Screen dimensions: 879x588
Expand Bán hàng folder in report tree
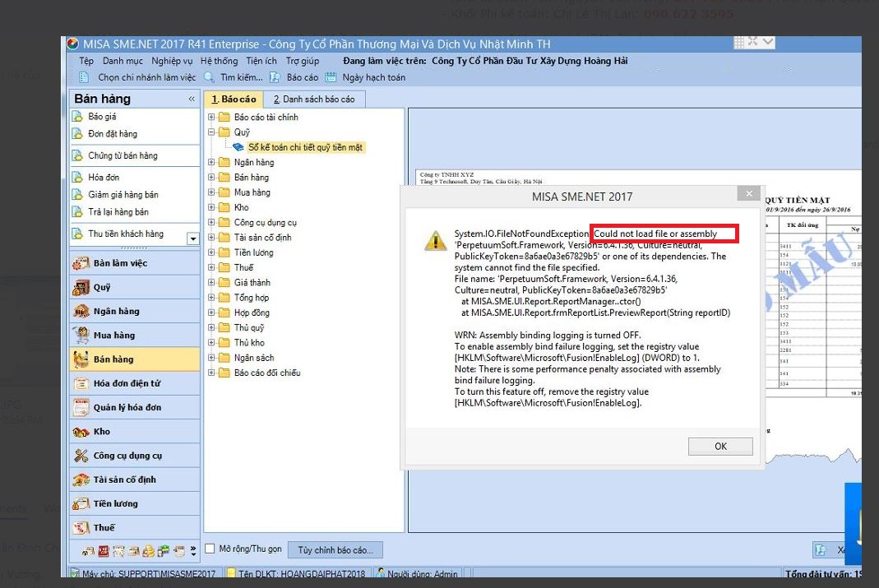(x=211, y=177)
